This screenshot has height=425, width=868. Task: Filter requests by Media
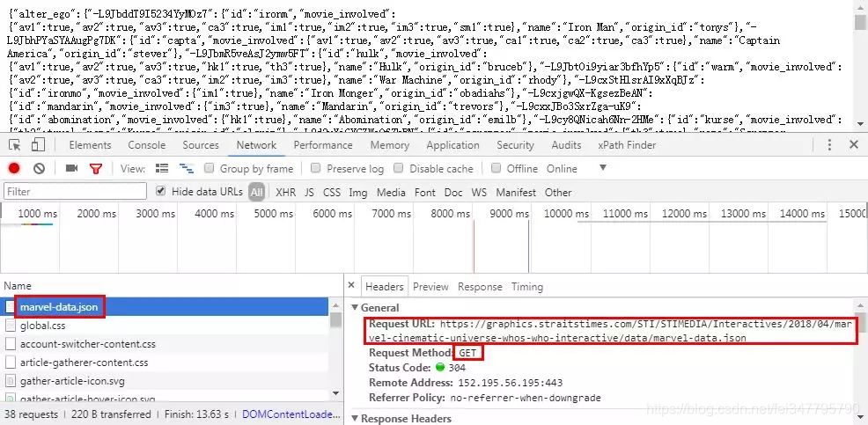click(x=391, y=192)
